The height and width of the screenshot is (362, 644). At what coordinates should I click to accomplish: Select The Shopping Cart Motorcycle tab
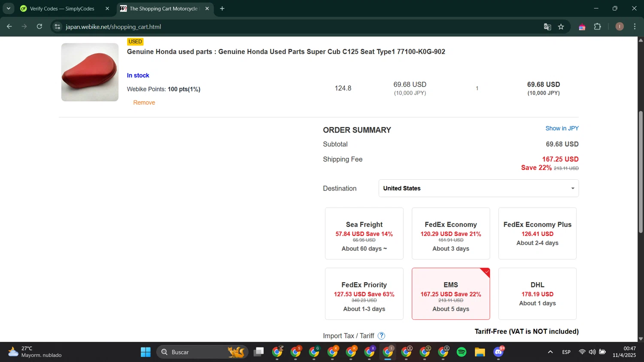[x=163, y=9]
